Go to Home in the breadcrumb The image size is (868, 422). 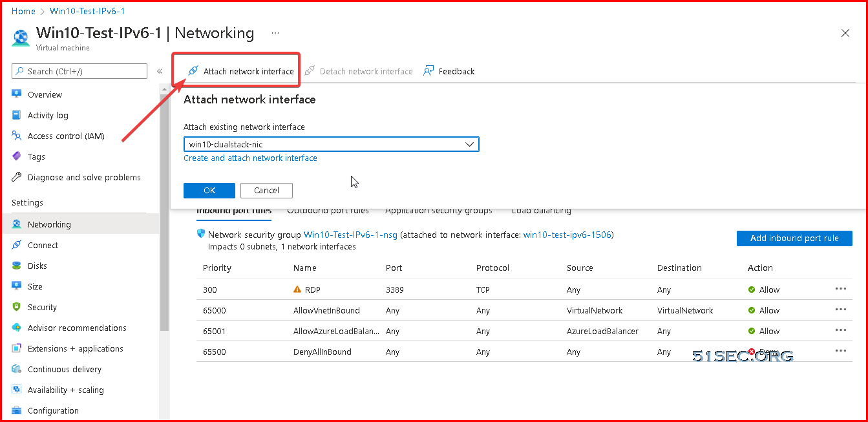(x=24, y=11)
